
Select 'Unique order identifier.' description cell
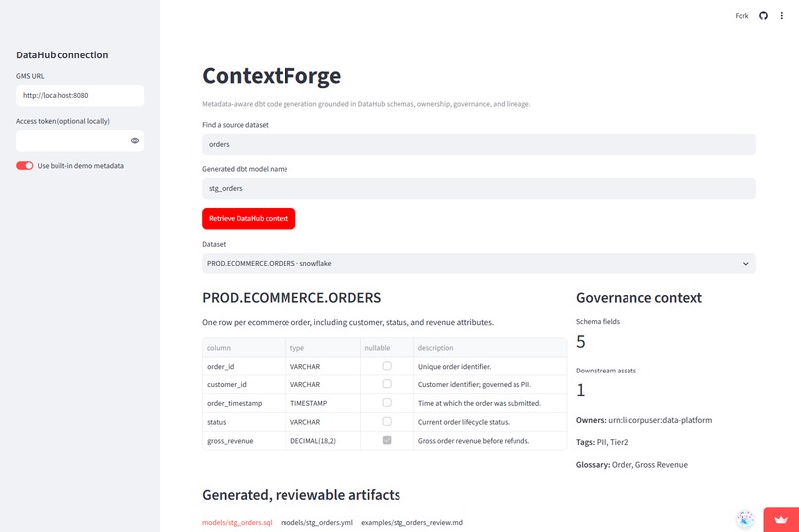(x=490, y=366)
